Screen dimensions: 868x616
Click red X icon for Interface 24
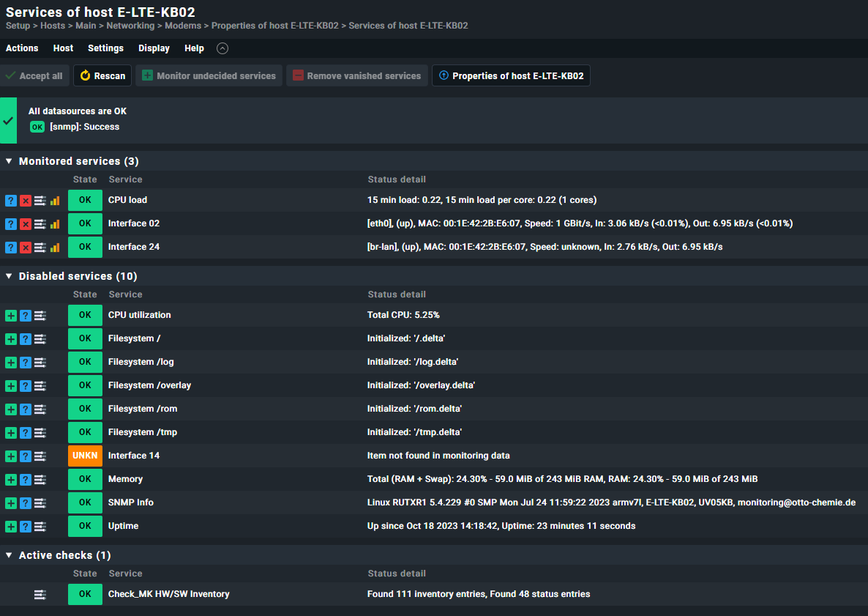[x=26, y=247]
